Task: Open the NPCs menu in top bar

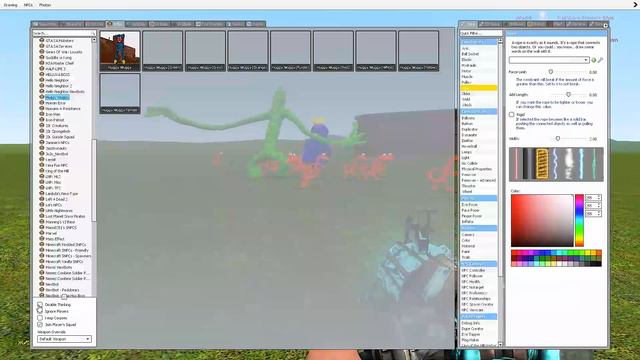Action: 28,5
